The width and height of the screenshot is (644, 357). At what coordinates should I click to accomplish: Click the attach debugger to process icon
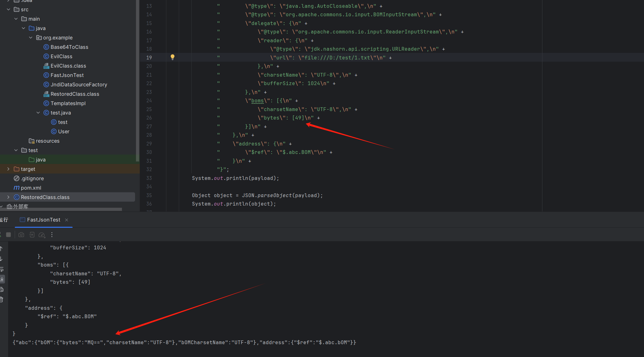coord(32,235)
